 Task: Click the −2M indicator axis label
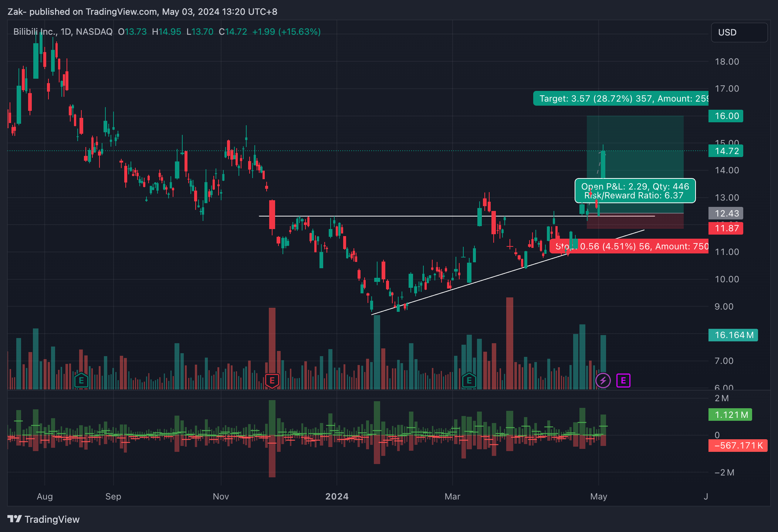point(724,473)
